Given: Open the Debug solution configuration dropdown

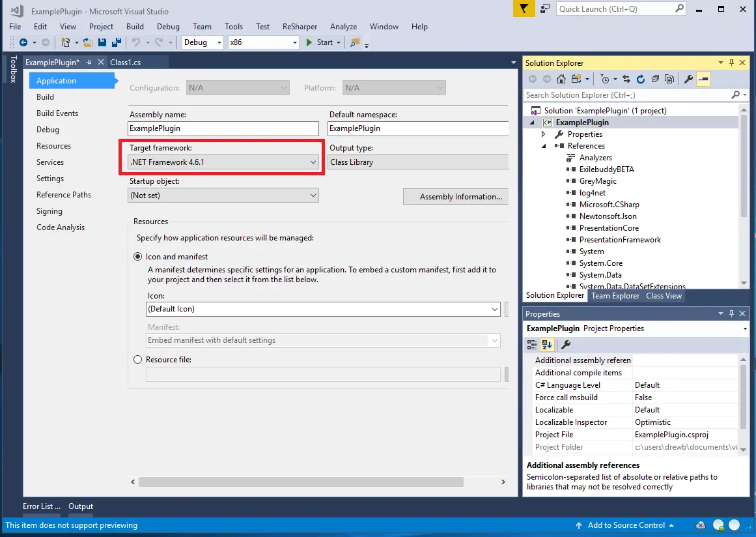Looking at the screenshot, I should click(x=203, y=42).
